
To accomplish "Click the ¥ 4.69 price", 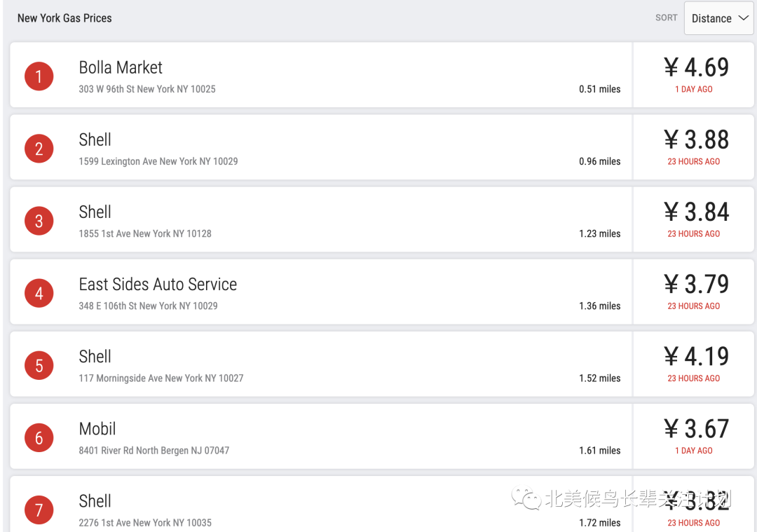I will 696,67.
